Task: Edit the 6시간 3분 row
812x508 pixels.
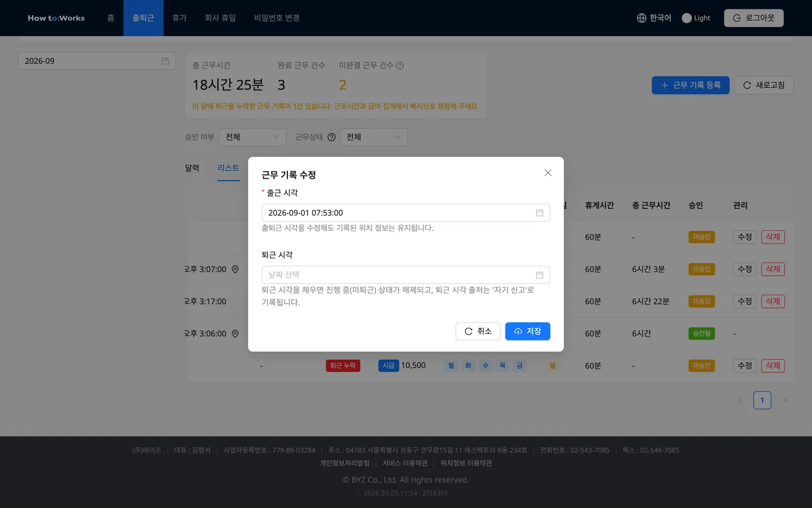Action: 745,269
